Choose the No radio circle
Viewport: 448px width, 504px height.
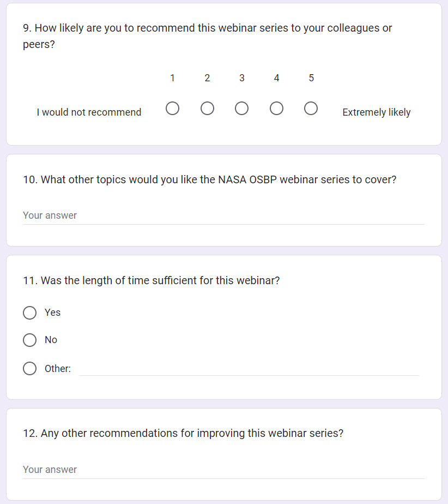30,340
